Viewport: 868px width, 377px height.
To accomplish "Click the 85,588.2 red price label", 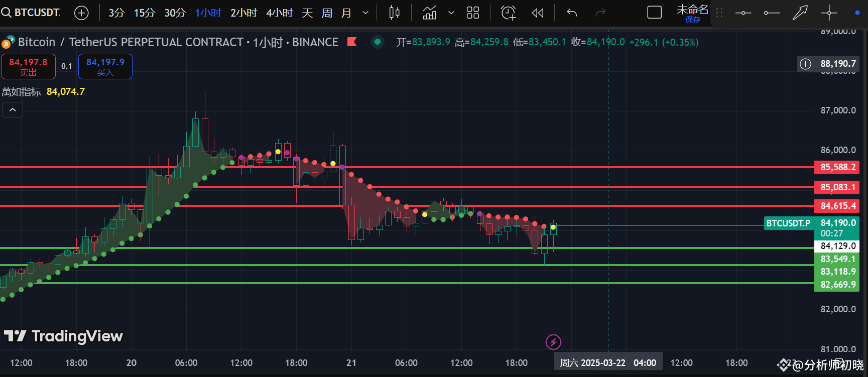I will 837,167.
